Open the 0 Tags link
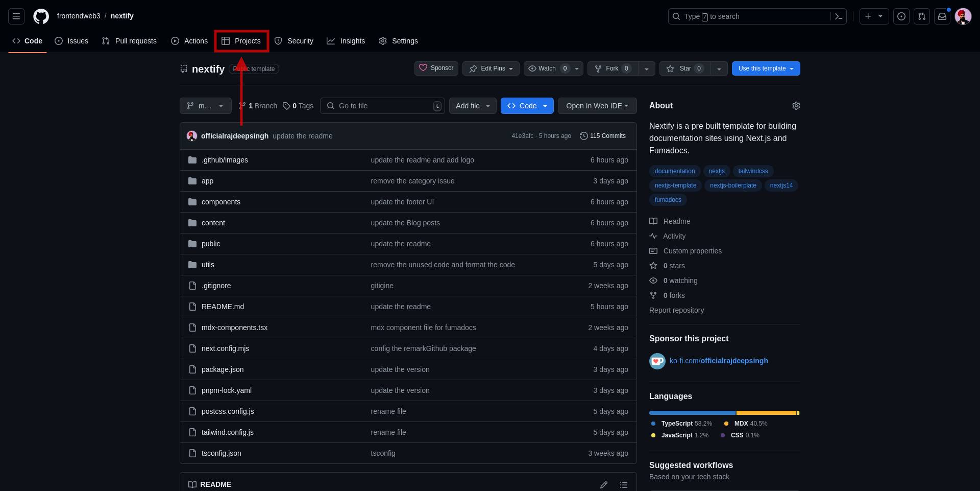980x491 pixels. (x=298, y=106)
